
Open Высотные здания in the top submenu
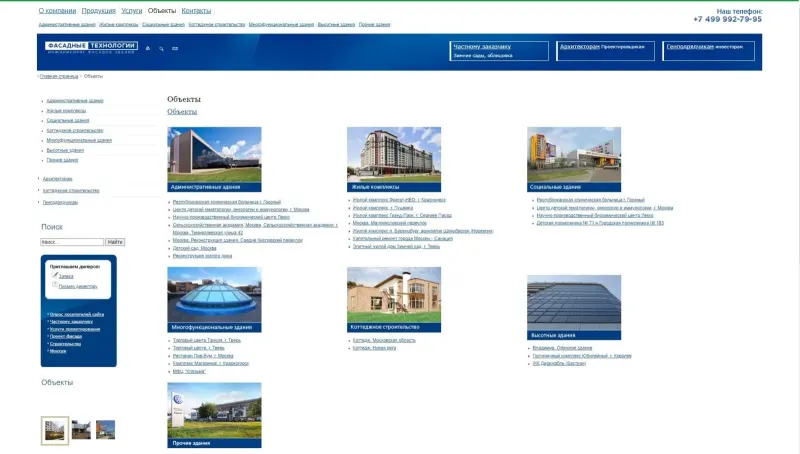pyautogui.click(x=336, y=24)
